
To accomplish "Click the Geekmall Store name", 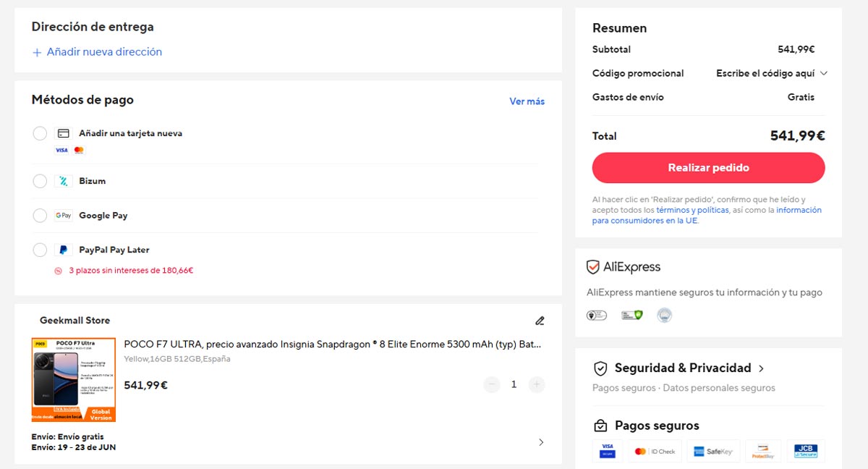I will coord(75,321).
